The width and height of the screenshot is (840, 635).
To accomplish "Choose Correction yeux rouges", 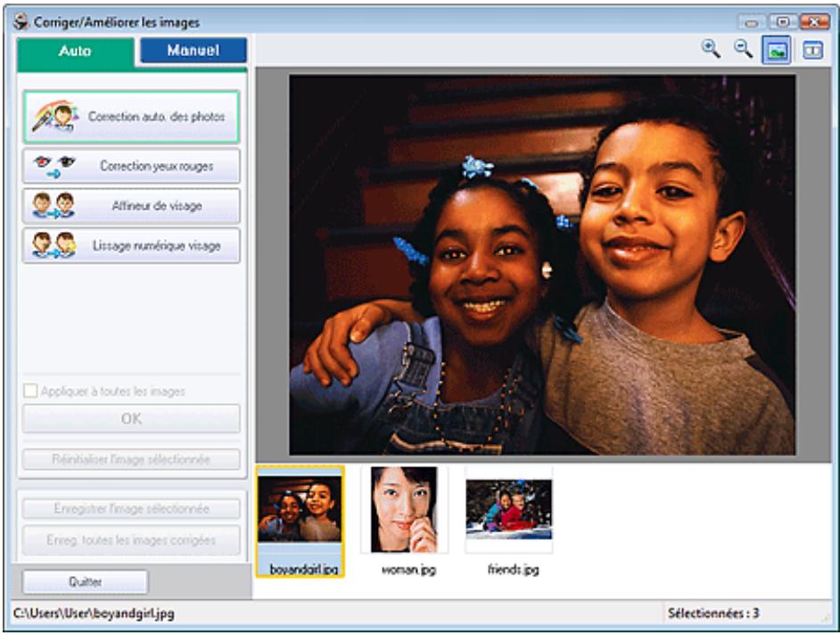I will pos(131,166).
